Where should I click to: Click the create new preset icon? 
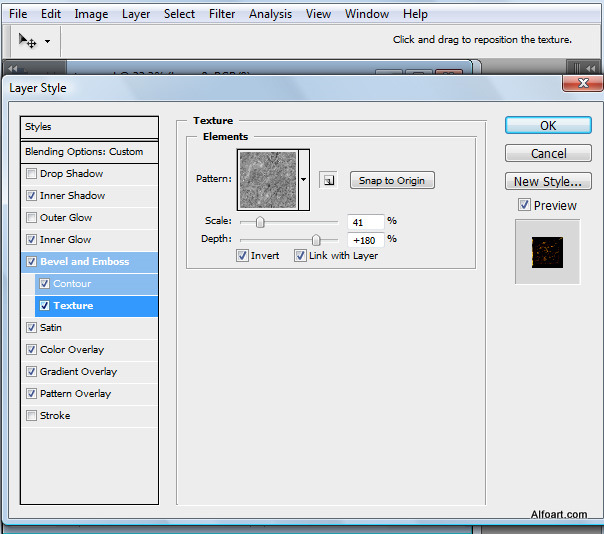click(x=328, y=180)
